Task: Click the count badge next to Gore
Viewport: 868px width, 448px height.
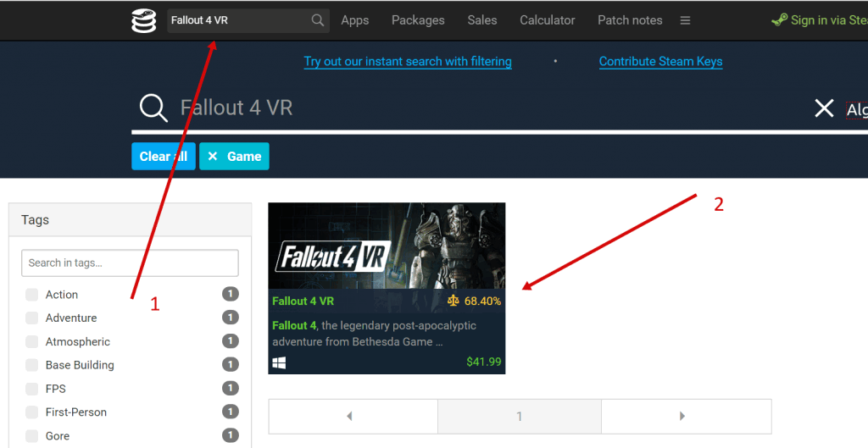Action: 231,435
